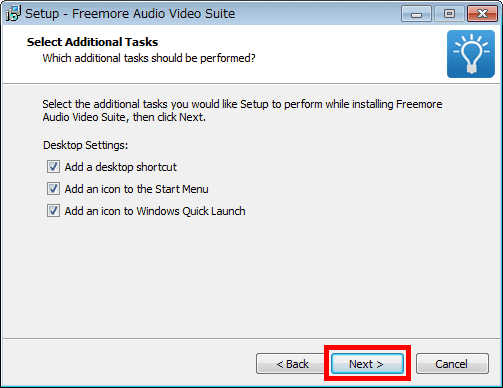Maximize the Setup window
This screenshot has width=503, height=388.
[449, 14]
